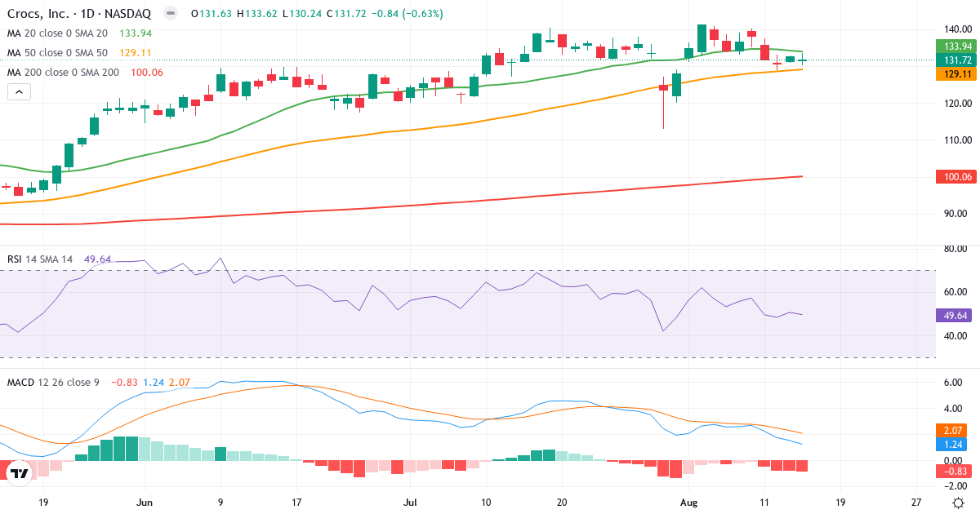Click the 80.00 RSI axis tick
Viewport: 980px width, 514px height.
(x=956, y=249)
